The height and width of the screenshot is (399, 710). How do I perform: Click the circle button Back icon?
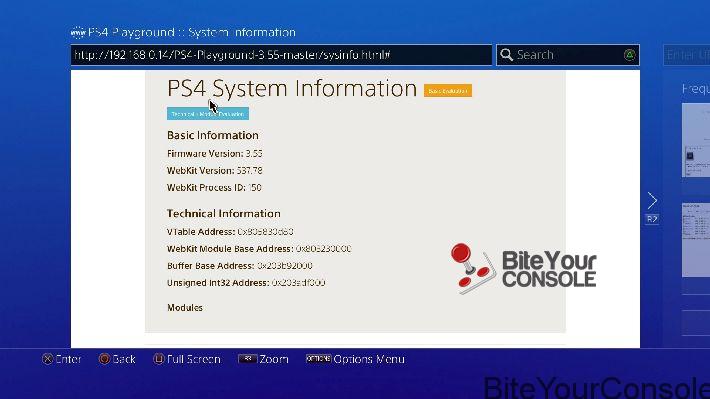104,359
